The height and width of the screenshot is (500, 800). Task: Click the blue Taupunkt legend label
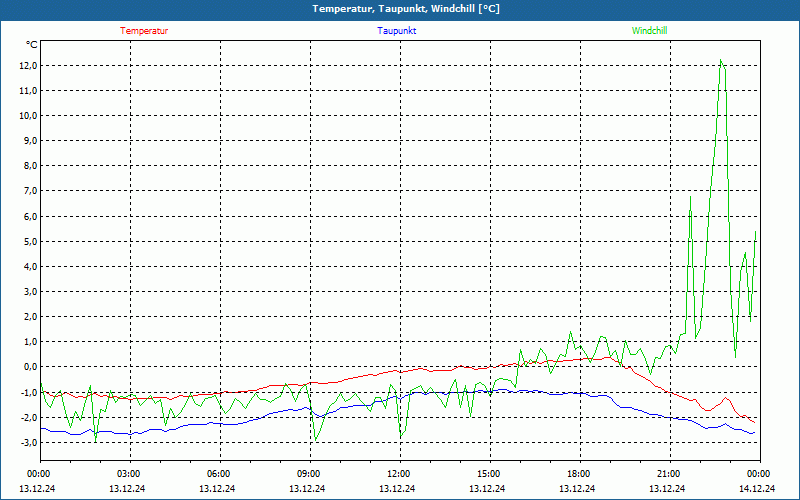click(x=396, y=31)
